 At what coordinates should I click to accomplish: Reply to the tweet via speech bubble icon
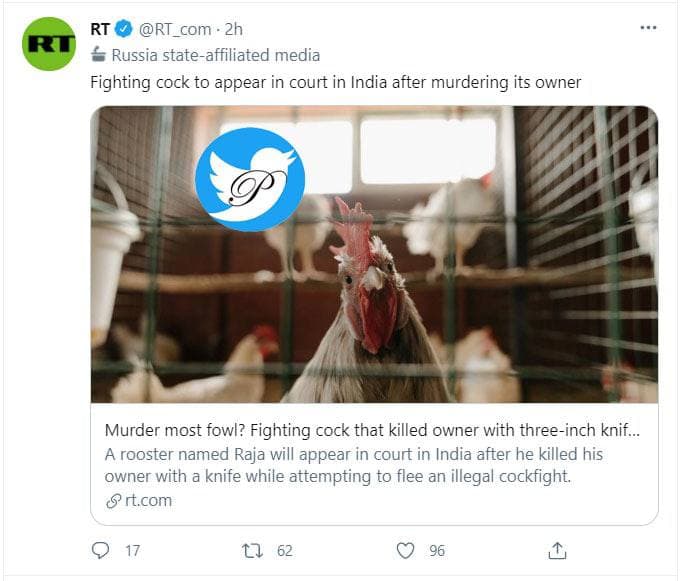coord(100,550)
